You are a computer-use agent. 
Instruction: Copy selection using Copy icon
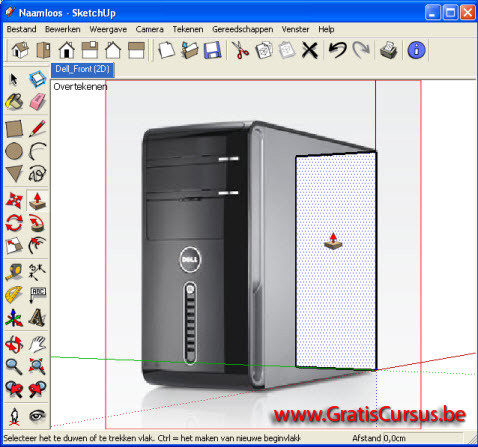coord(264,50)
